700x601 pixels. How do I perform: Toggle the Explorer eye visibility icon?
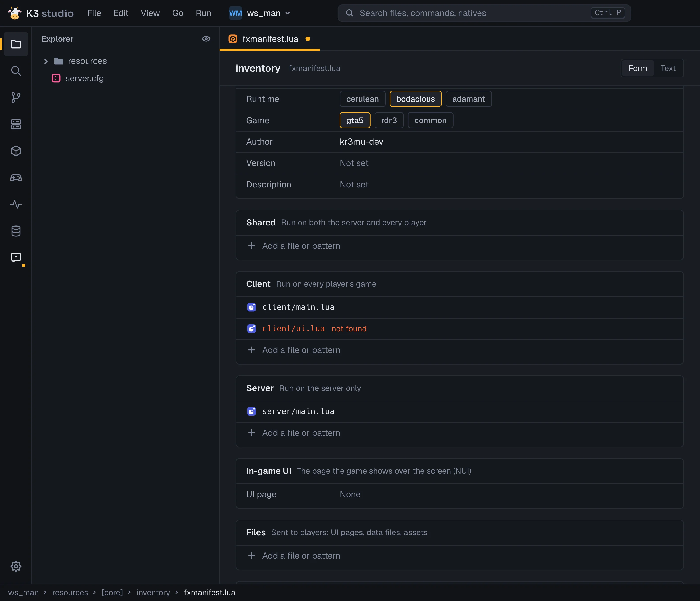pyautogui.click(x=206, y=39)
